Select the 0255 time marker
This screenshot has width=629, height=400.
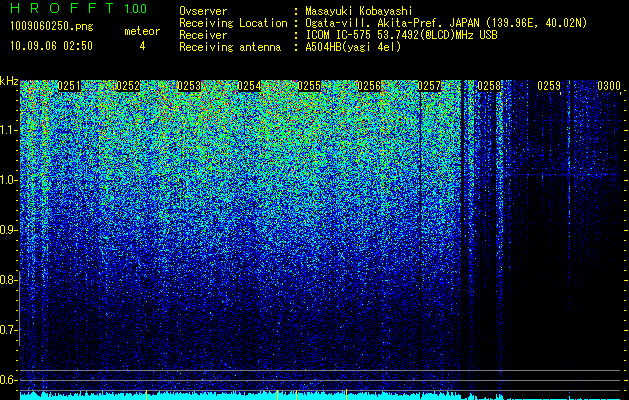coord(309,86)
